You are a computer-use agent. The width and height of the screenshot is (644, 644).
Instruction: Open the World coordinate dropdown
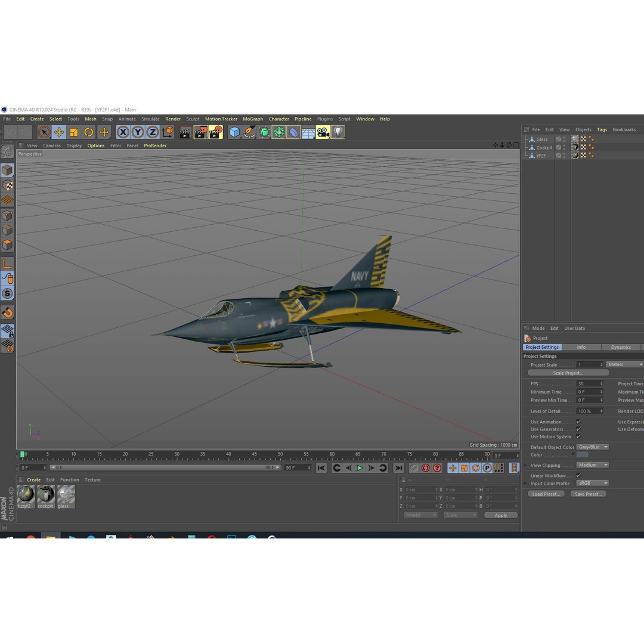coord(420,515)
